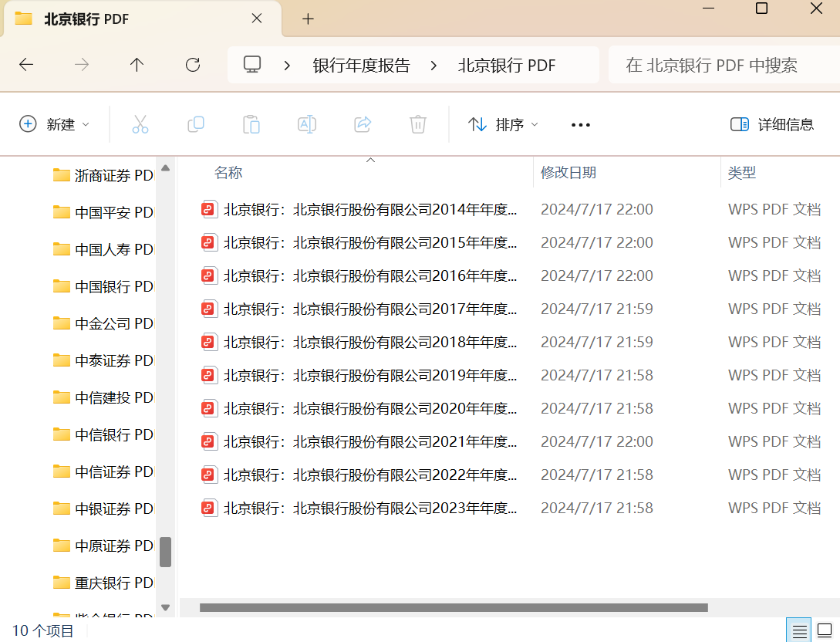The image size is (840, 642).
Task: Expand chevron after computer icon in breadcrumb
Action: click(x=287, y=66)
